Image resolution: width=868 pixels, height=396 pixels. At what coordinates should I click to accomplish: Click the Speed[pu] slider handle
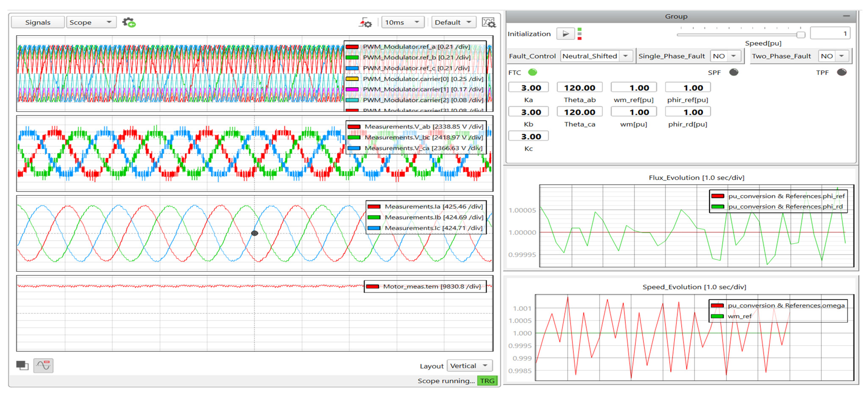(801, 35)
